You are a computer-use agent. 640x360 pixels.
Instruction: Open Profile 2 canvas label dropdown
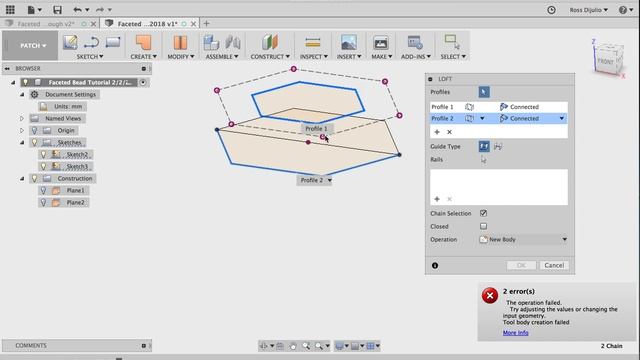(x=330, y=180)
